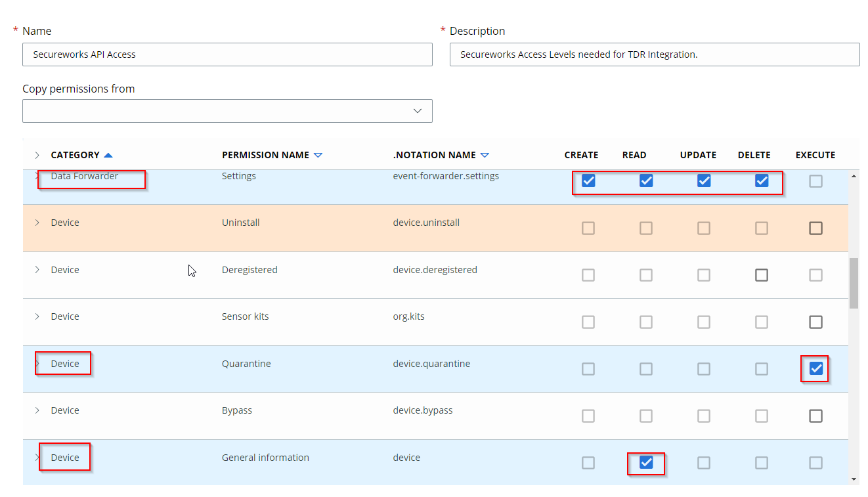Click the READ column header
This screenshot has height=497, width=868.
click(634, 156)
